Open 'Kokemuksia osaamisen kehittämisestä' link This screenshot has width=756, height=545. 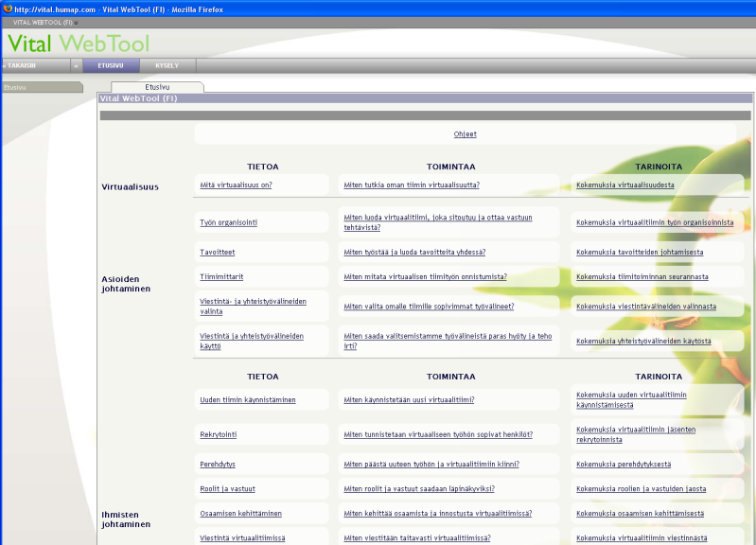pos(640,513)
